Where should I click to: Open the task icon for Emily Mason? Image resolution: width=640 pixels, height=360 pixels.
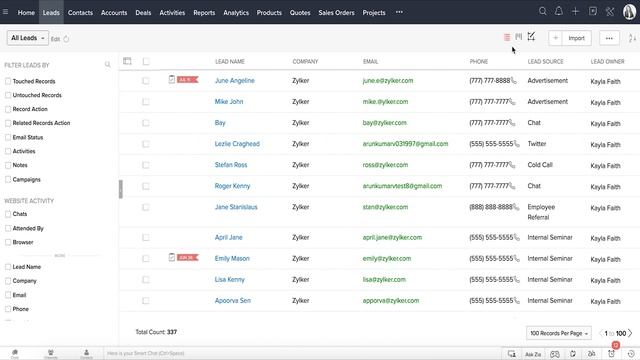[172, 257]
